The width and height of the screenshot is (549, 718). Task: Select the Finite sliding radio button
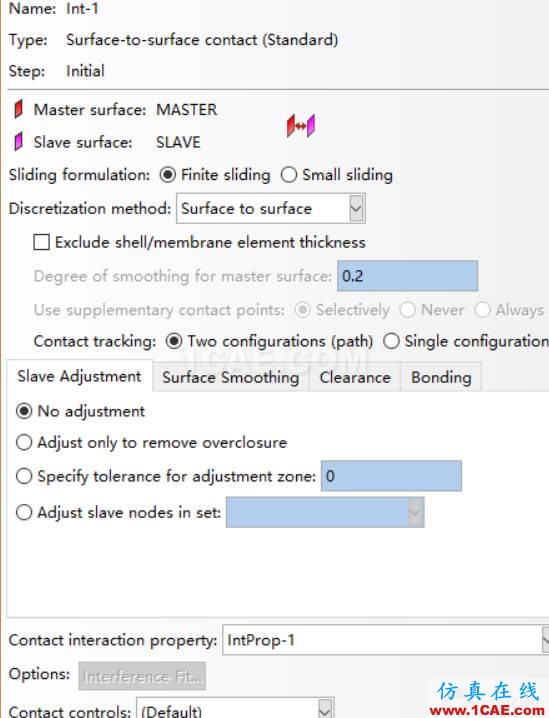[x=168, y=175]
